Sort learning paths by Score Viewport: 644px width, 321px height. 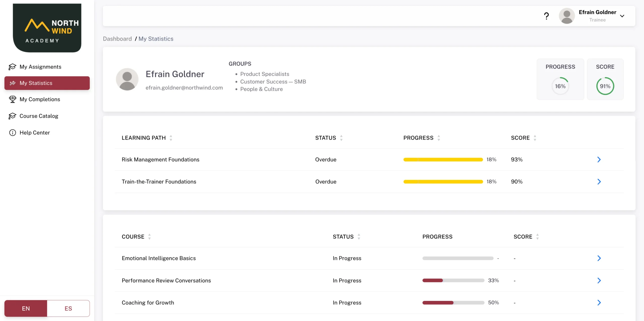click(535, 138)
